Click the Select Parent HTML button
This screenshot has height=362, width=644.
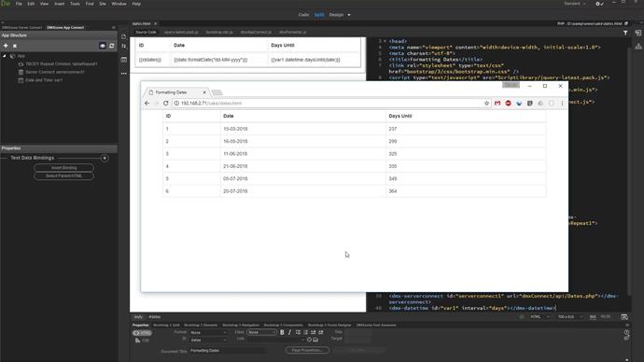pyautogui.click(x=63, y=175)
